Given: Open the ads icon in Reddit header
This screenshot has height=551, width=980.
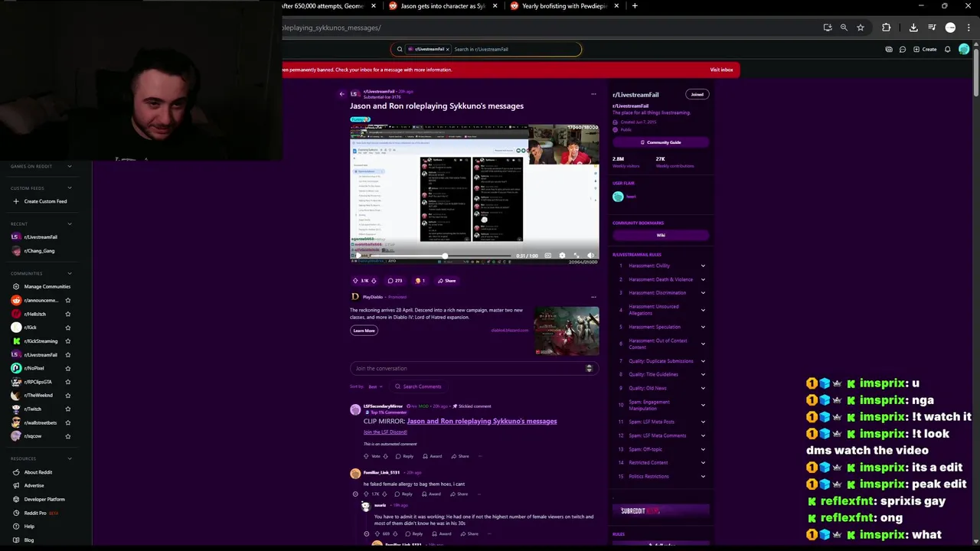Looking at the screenshot, I should click(888, 49).
